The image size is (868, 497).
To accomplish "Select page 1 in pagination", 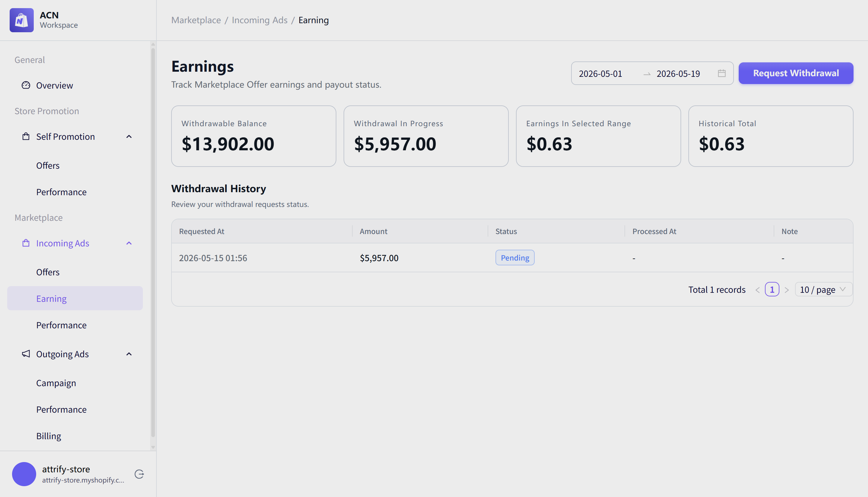I will click(772, 289).
